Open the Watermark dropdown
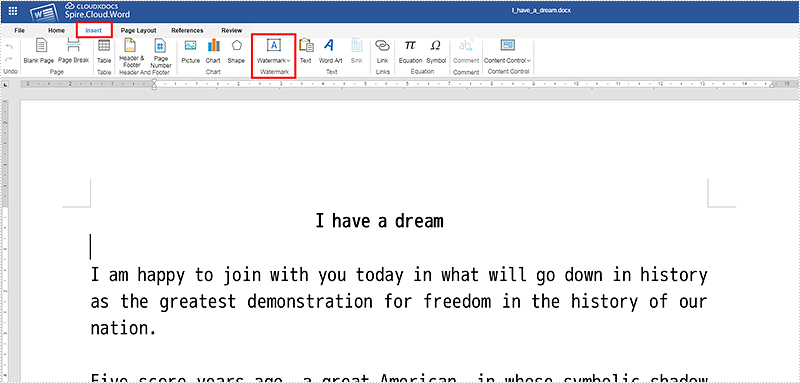The width and height of the screenshot is (800, 383). [274, 52]
